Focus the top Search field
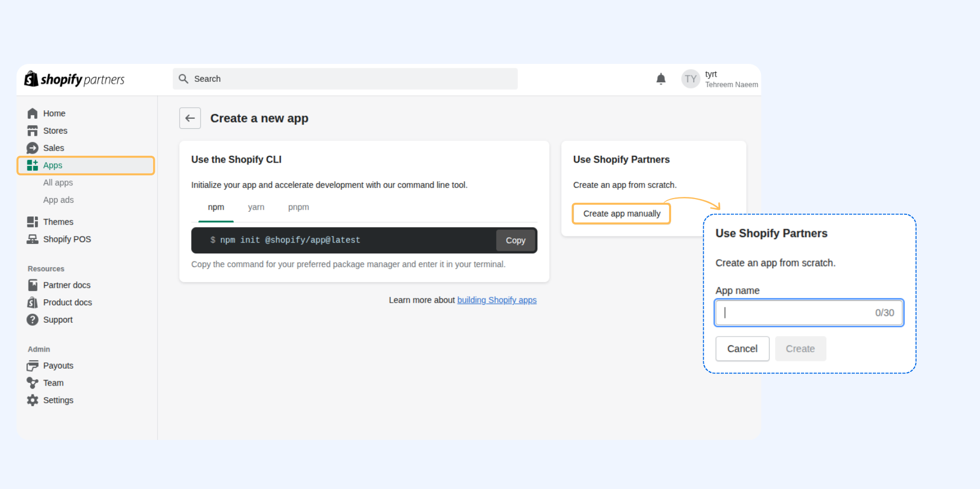 pos(345,79)
